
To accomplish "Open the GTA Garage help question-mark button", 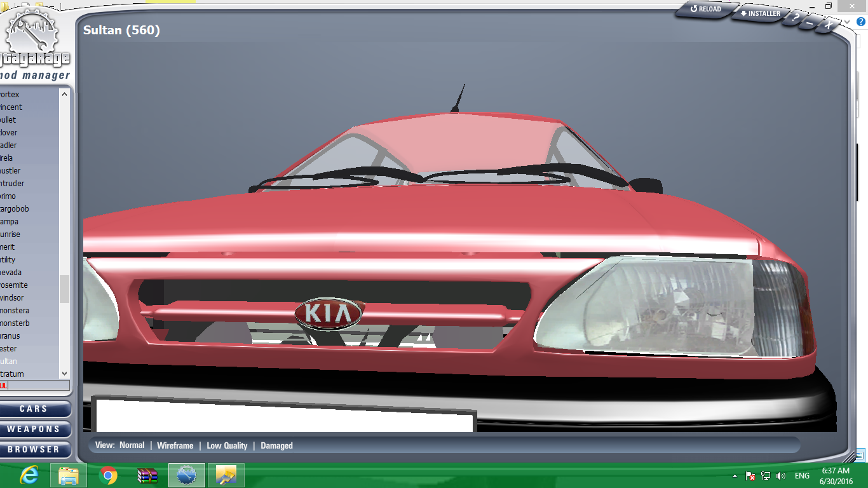I will point(795,19).
